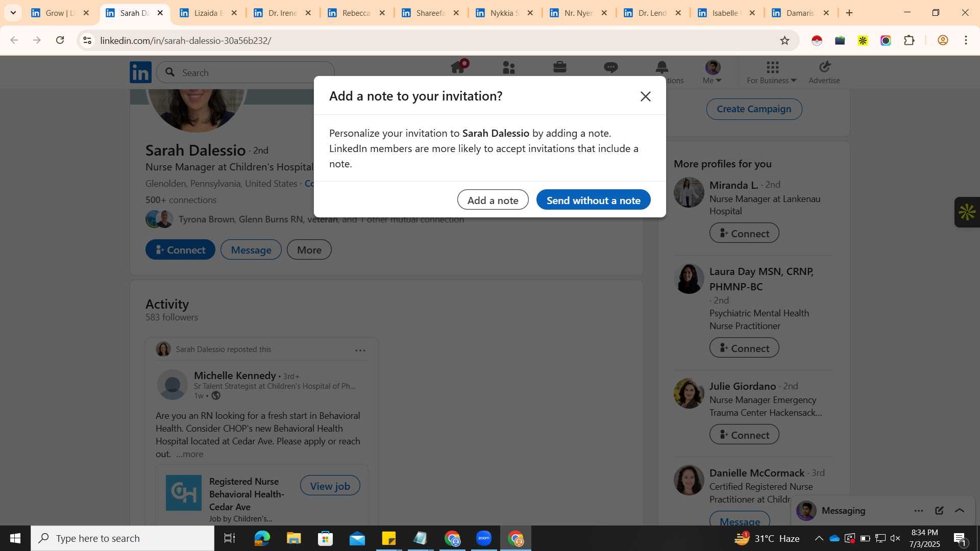Open Chrome profile avatar icon
Image resolution: width=980 pixels, height=551 pixels.
pyautogui.click(x=943, y=40)
